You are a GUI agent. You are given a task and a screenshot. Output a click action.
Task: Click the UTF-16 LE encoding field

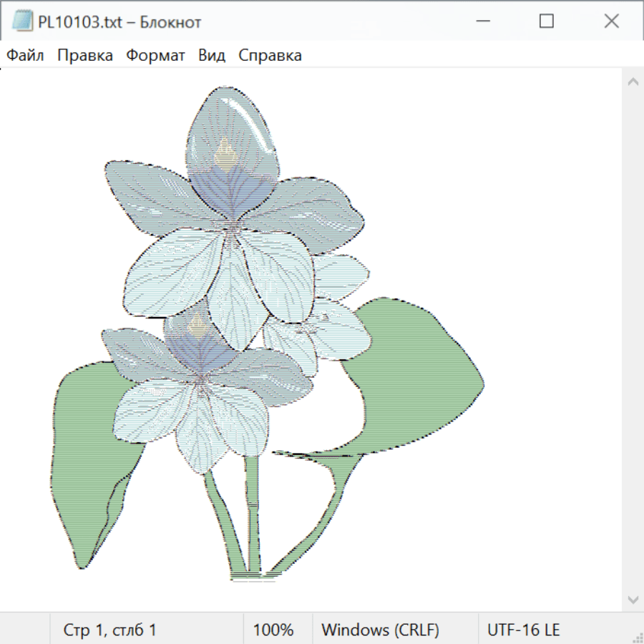[524, 630]
